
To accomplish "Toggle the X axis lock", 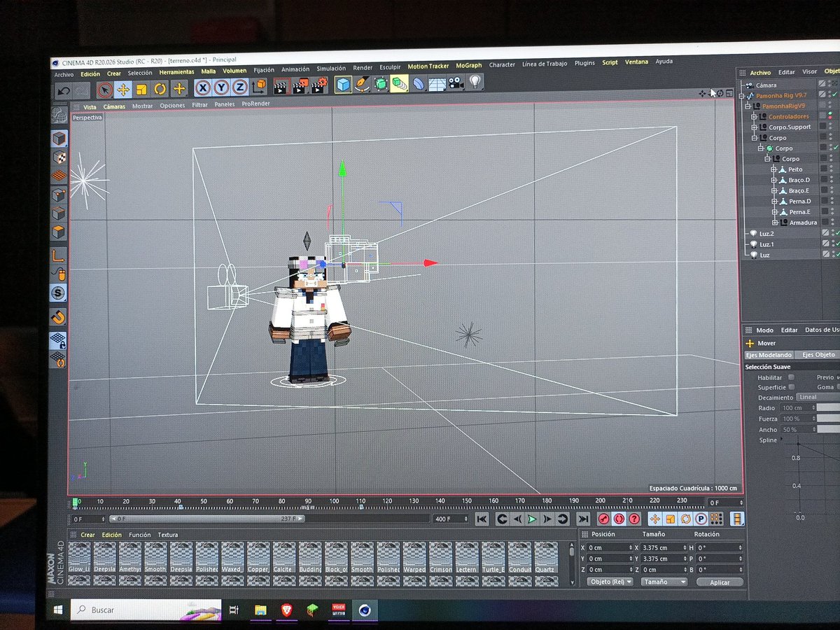I will [203, 87].
